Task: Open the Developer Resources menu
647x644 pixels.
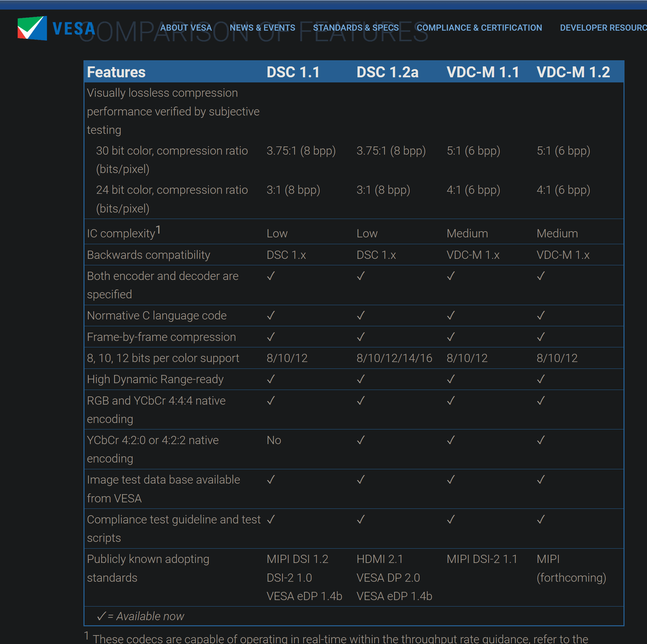Action: tap(603, 28)
